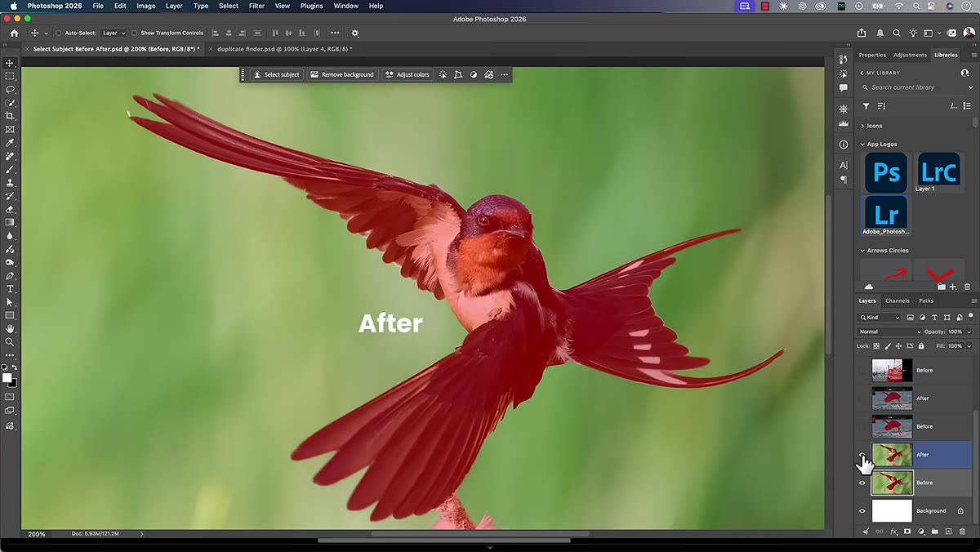Create a new layer with plus icon
Image resolution: width=980 pixels, height=552 pixels.
coord(949,532)
